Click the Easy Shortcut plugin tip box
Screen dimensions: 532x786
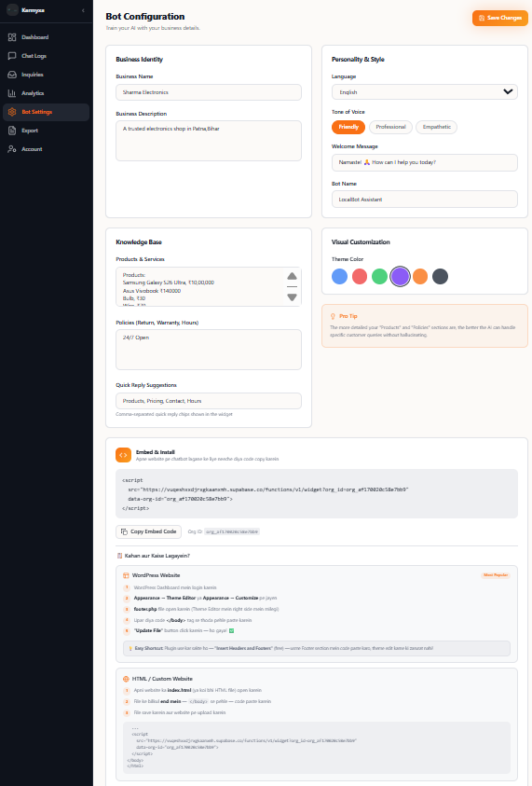point(317,648)
